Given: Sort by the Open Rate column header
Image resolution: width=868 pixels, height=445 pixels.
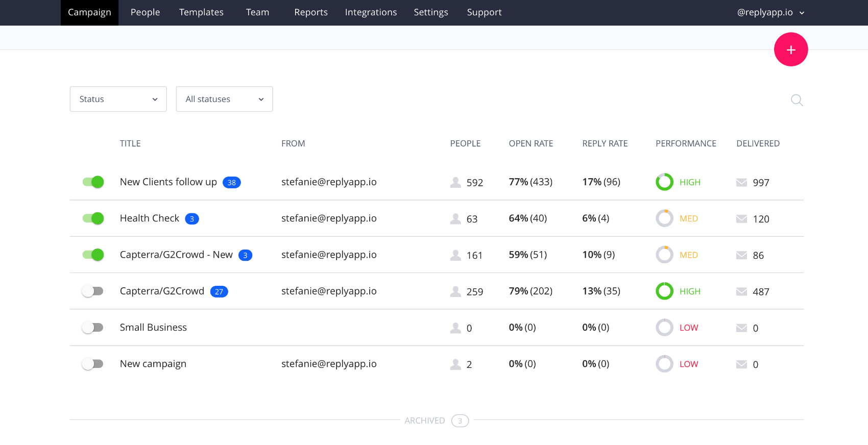Looking at the screenshot, I should tap(531, 144).
